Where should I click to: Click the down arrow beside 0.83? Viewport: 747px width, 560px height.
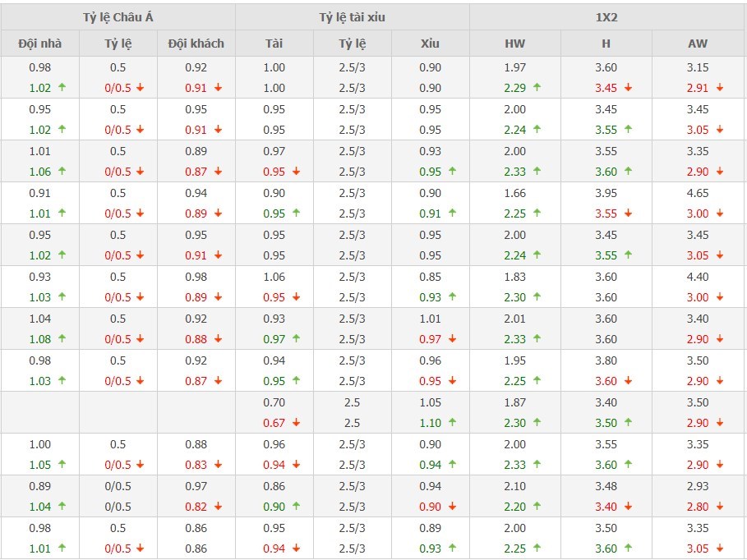(218, 465)
